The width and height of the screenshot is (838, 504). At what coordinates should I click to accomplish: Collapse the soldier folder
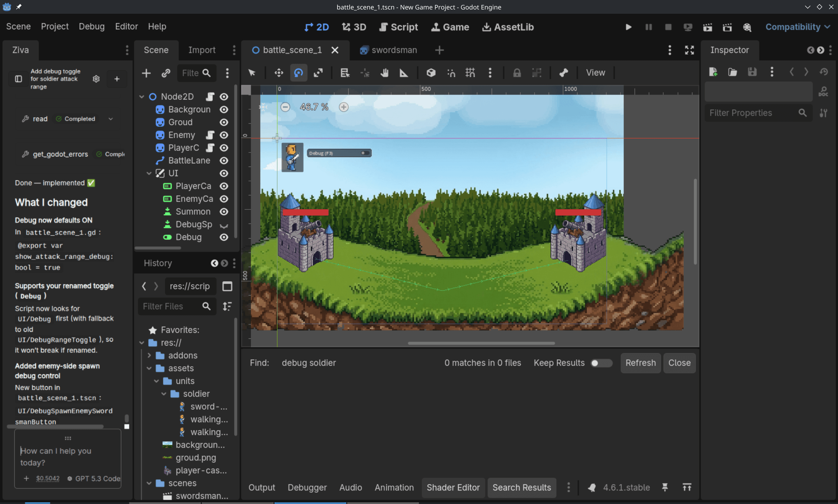coord(164,394)
